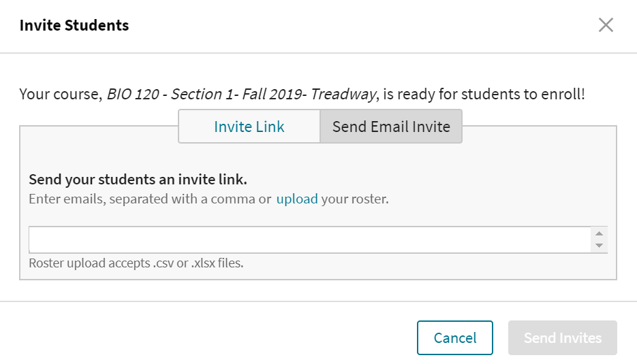Close the Invite Students dialog with X
This screenshot has height=364, width=637.
(x=606, y=25)
